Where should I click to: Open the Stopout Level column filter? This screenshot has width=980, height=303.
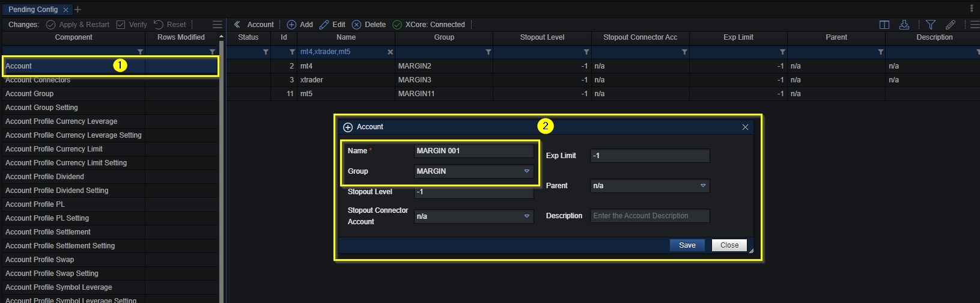coord(586,52)
